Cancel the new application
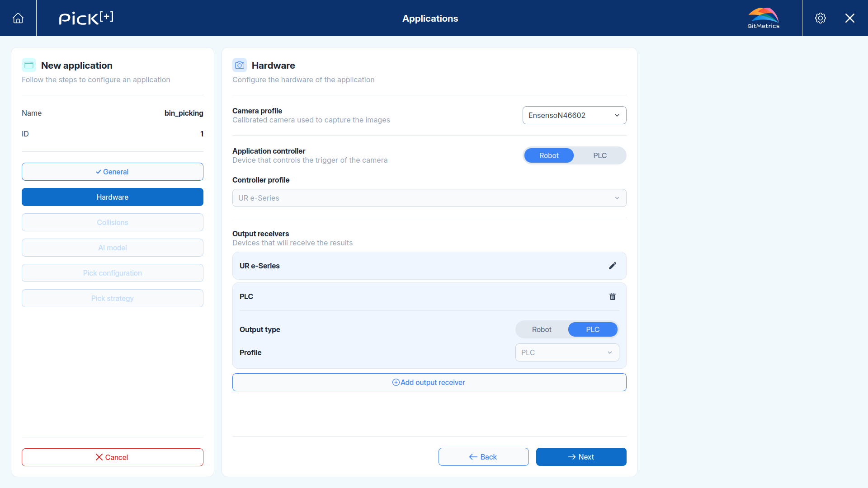The width and height of the screenshot is (868, 488). [113, 457]
